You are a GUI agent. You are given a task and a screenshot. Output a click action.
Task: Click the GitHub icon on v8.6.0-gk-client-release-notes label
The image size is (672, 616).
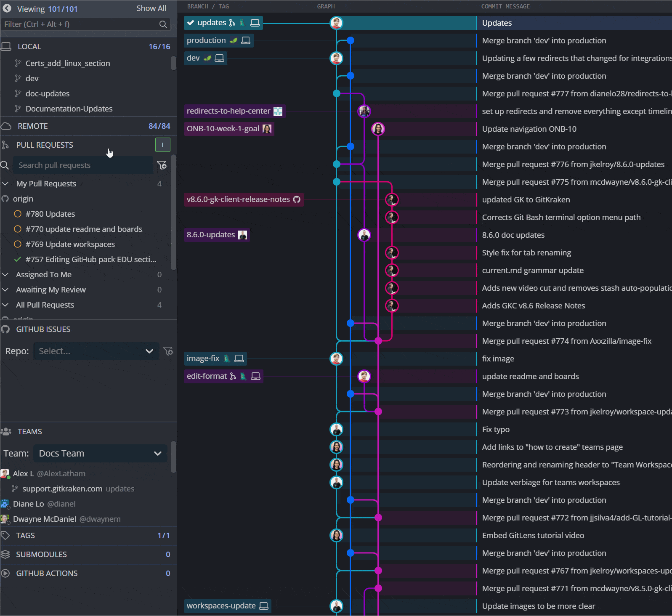(x=297, y=199)
